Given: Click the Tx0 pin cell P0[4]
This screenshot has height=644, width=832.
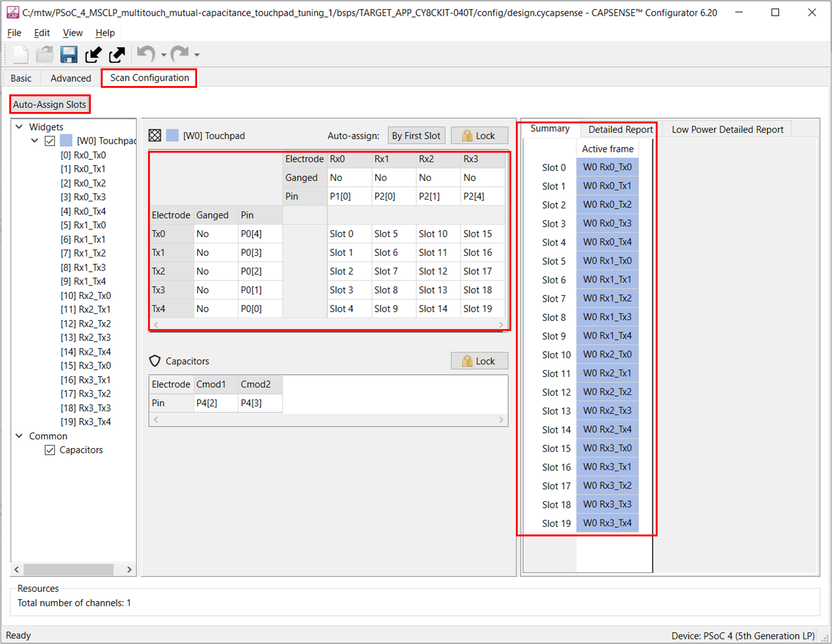Looking at the screenshot, I should click(260, 234).
